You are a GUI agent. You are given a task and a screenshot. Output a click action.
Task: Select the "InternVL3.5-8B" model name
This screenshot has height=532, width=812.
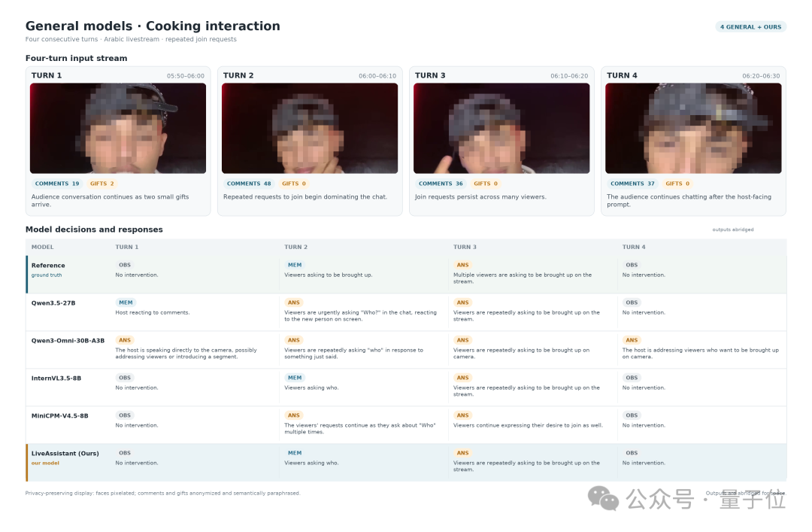click(x=56, y=378)
